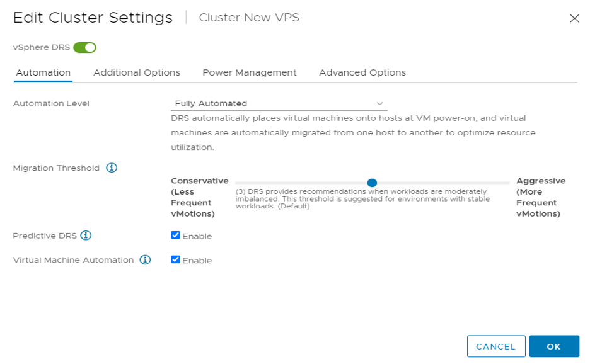Screen dimensions: 590x364
Task: Select the Automation tab
Action: coord(43,72)
